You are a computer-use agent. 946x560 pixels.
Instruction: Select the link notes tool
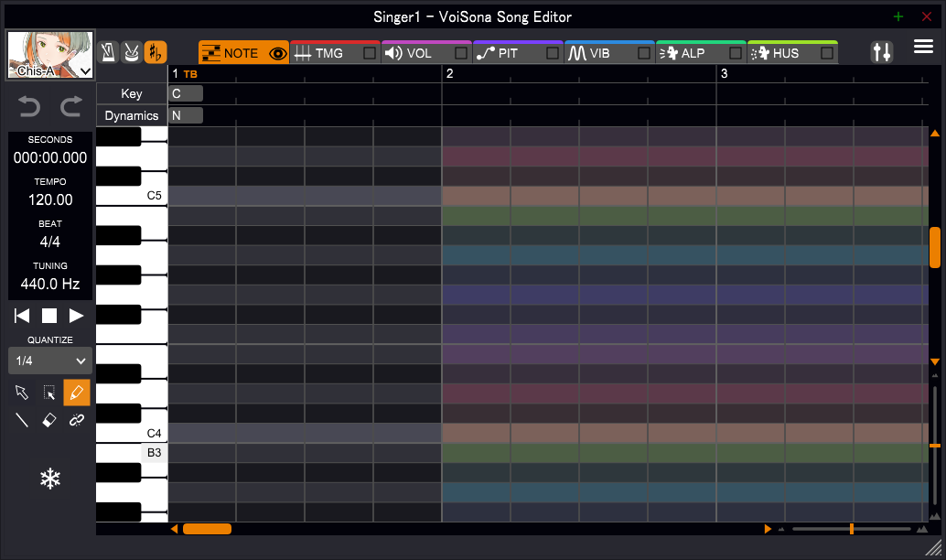77,419
